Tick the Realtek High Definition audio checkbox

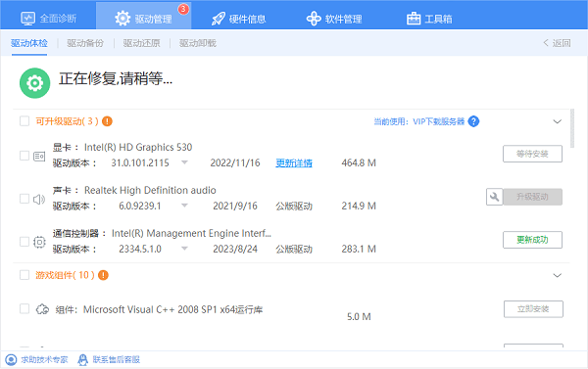[24, 199]
